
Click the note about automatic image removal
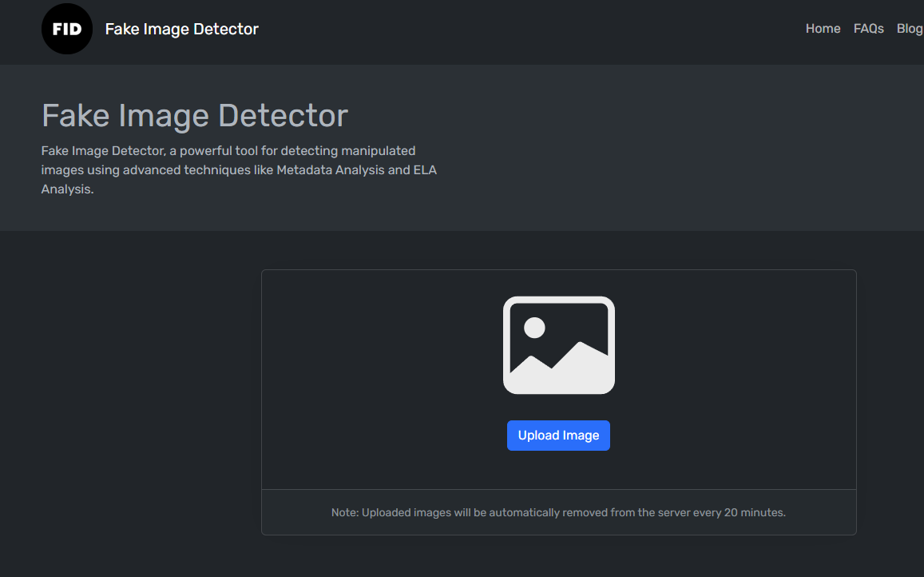[x=558, y=512]
